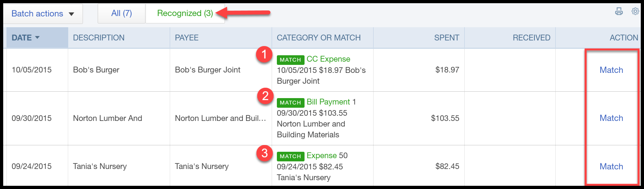644x189 pixels.
Task: Click the print icon
Action: 619,11
